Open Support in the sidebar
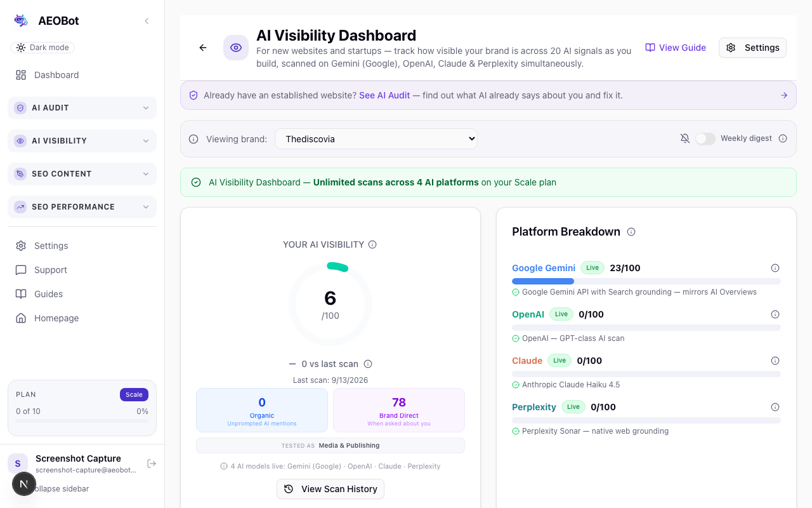The width and height of the screenshot is (812, 508). pos(82,270)
